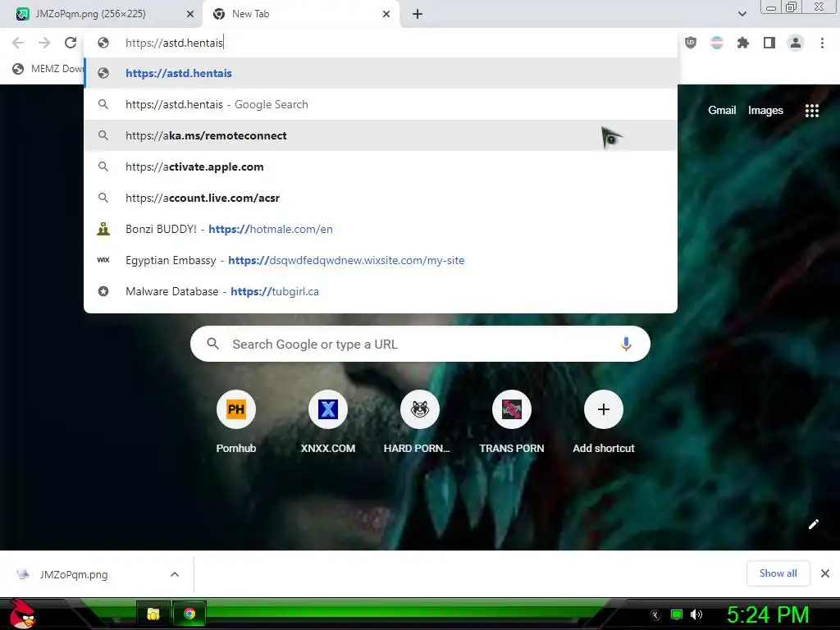Go forward to the next page

coord(44,43)
